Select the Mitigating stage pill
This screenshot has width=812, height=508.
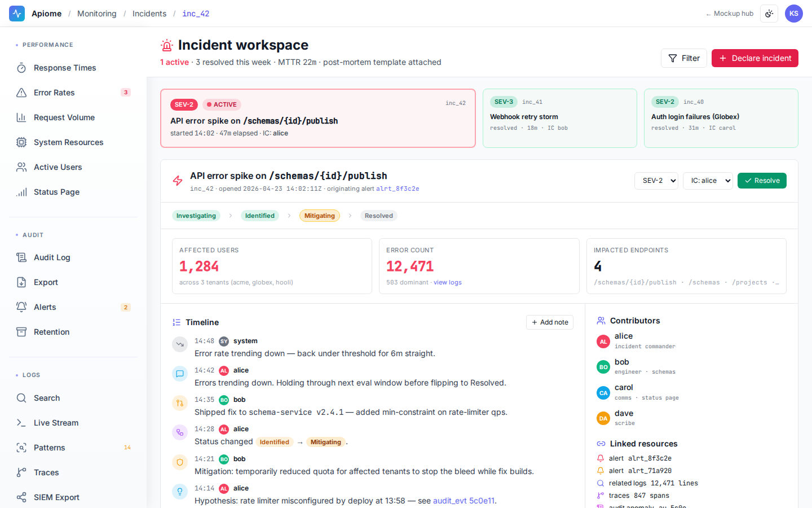click(320, 216)
